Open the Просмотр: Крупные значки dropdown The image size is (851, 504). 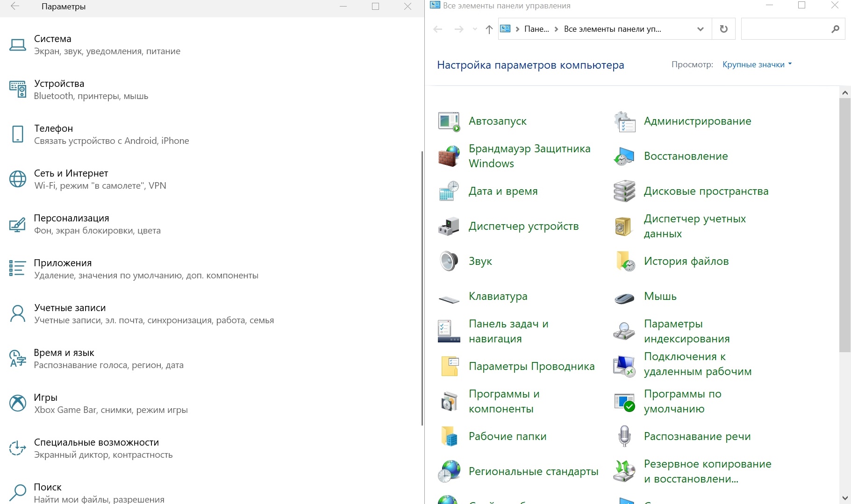(757, 64)
